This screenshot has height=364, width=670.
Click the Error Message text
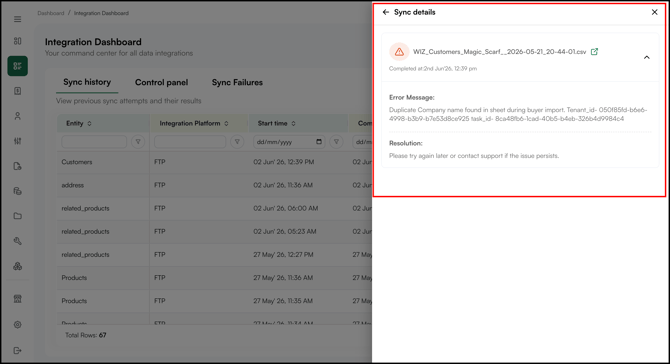click(518, 114)
